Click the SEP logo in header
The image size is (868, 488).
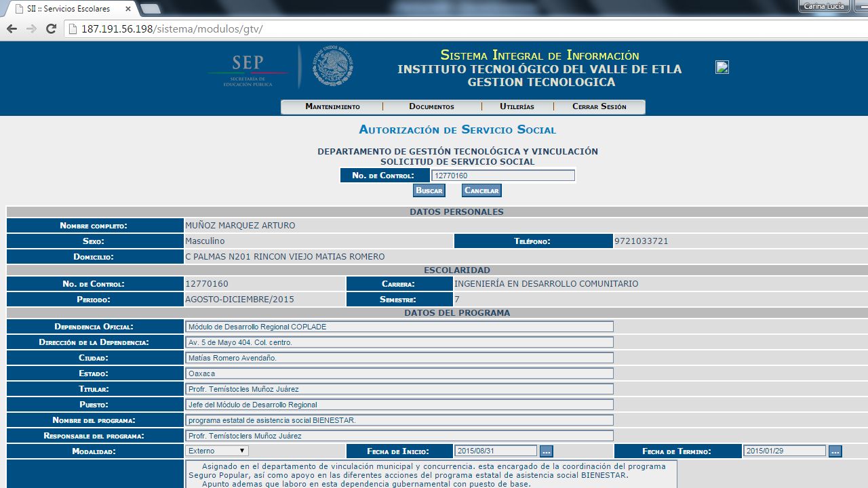point(248,70)
